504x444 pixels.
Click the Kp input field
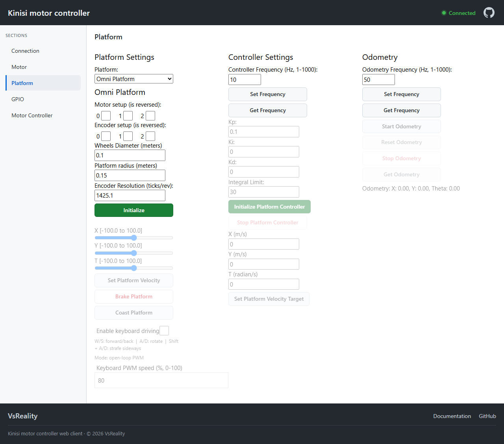(264, 132)
